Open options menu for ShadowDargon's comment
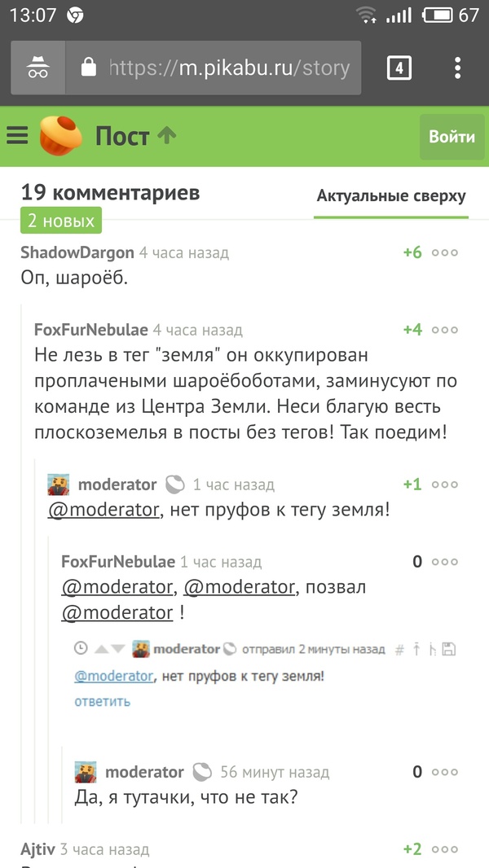Screen dimensions: 489x868 [445, 252]
